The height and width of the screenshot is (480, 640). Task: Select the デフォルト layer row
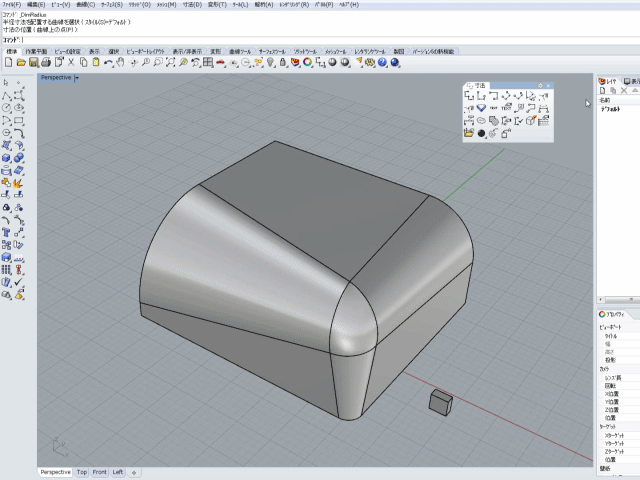pyautogui.click(x=618, y=109)
